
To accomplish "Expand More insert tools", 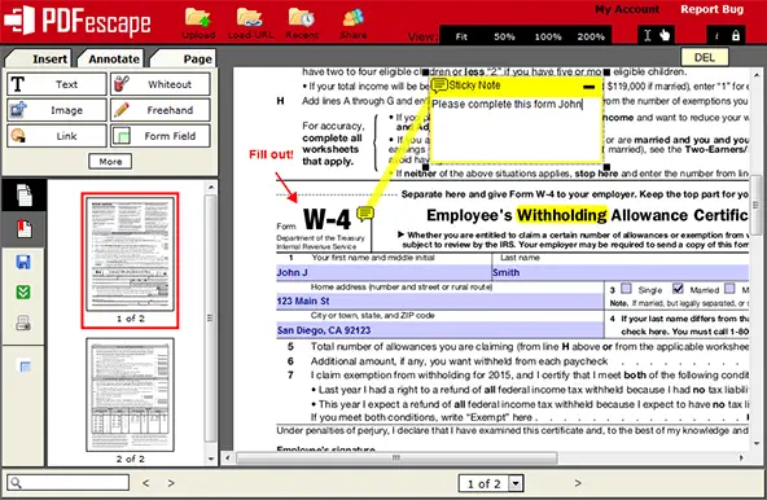I will pos(110,161).
